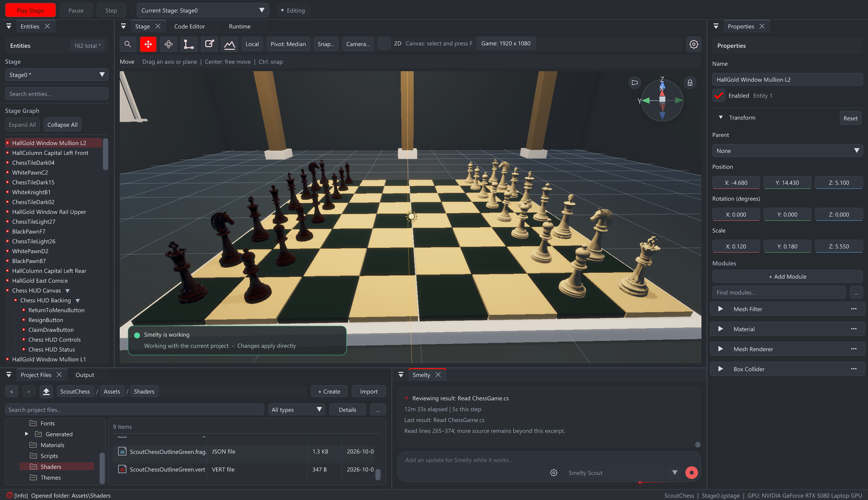Open the Output tab
Image resolution: width=868 pixels, height=500 pixels.
84,375
